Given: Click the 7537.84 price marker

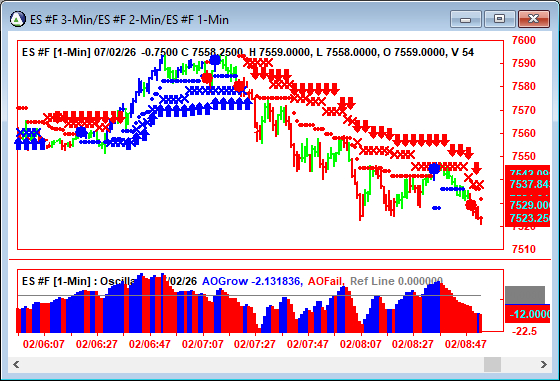Looking at the screenshot, I should (x=529, y=185).
